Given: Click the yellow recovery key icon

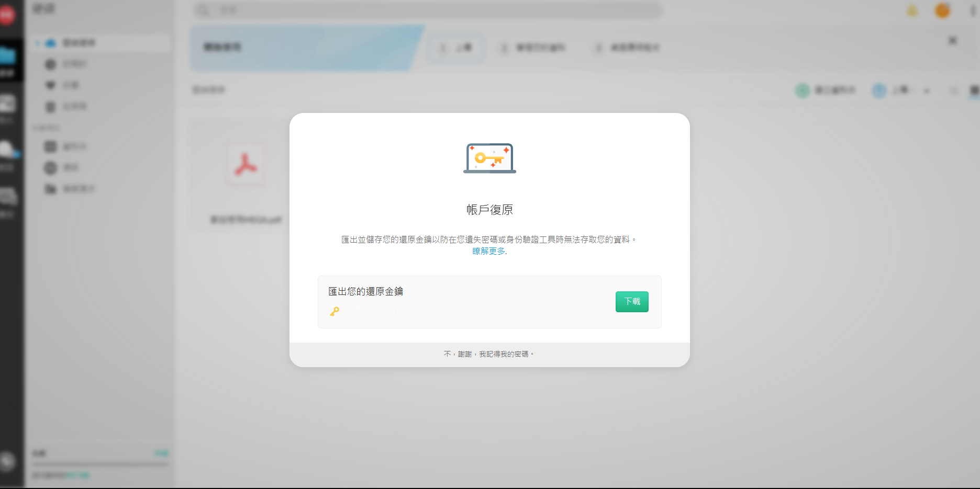Looking at the screenshot, I should pyautogui.click(x=335, y=312).
